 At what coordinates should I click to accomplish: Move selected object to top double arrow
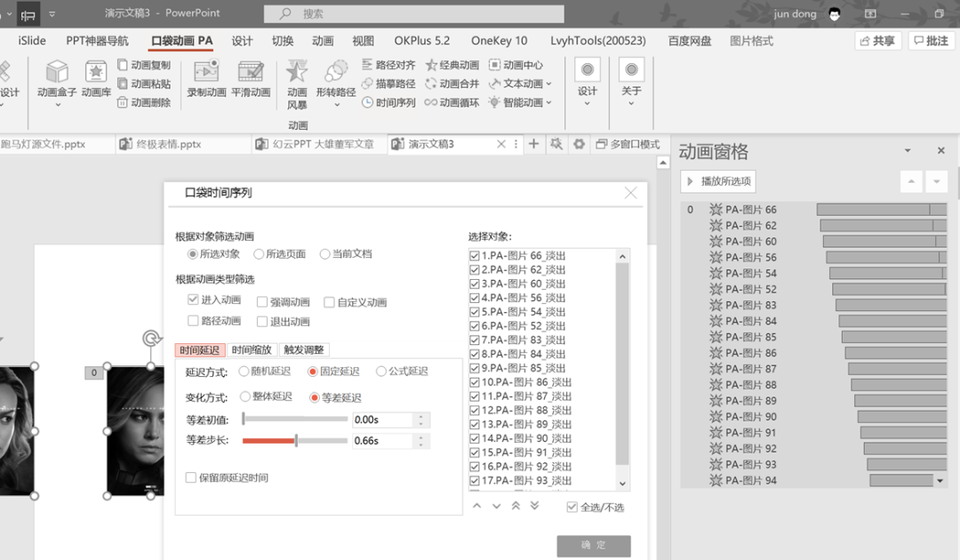pyautogui.click(x=516, y=506)
